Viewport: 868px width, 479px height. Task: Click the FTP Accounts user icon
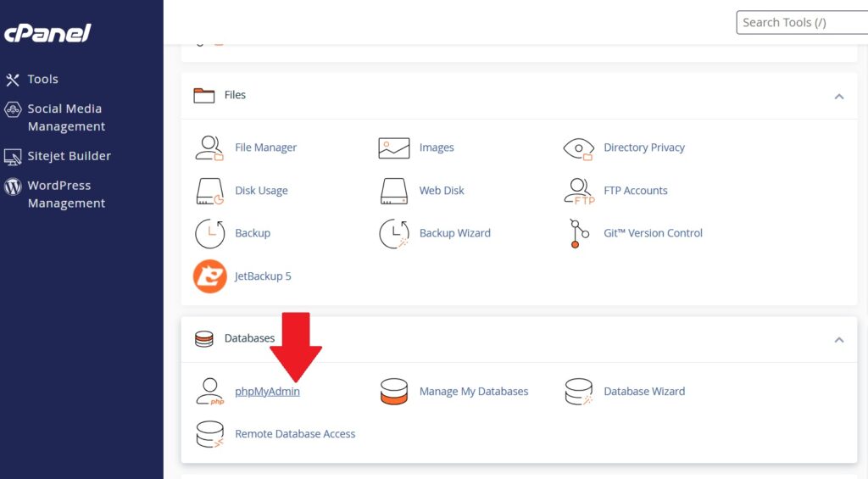click(x=579, y=191)
